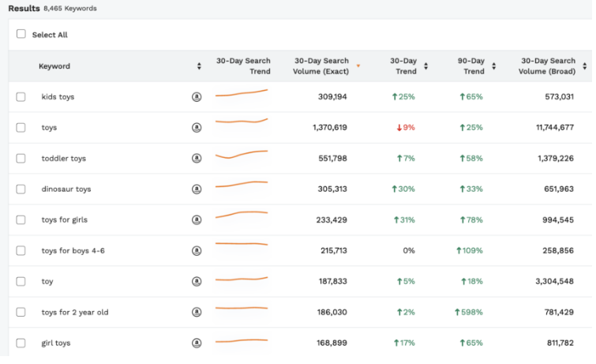Viewport: 596px width, 364px height.
Task: Select the dinosaur toys row checkbox
Action: [x=21, y=190]
